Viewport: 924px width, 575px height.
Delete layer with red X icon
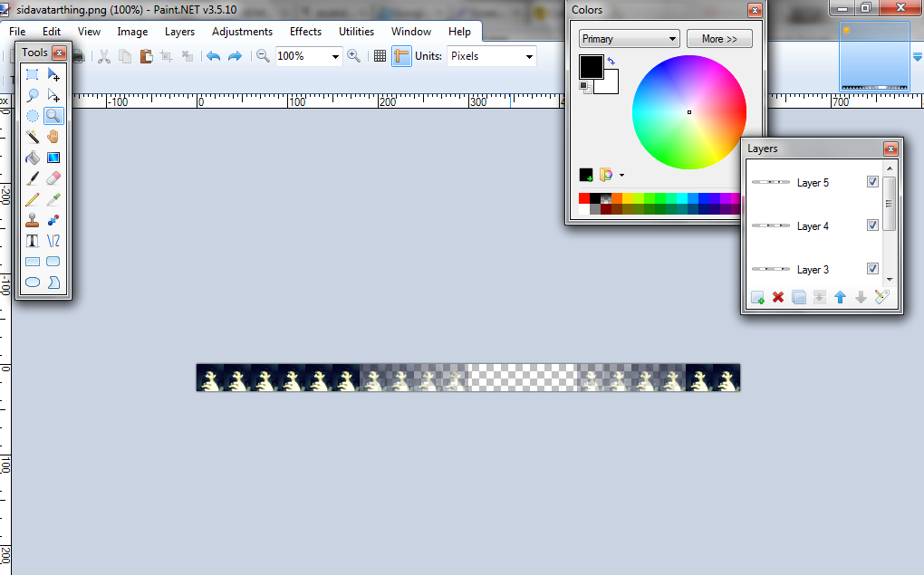pyautogui.click(x=778, y=297)
